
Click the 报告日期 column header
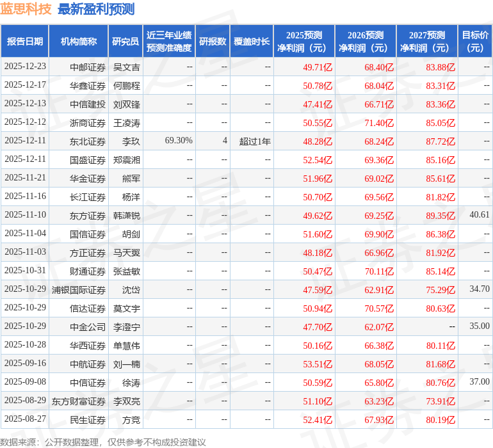[x=25, y=42]
